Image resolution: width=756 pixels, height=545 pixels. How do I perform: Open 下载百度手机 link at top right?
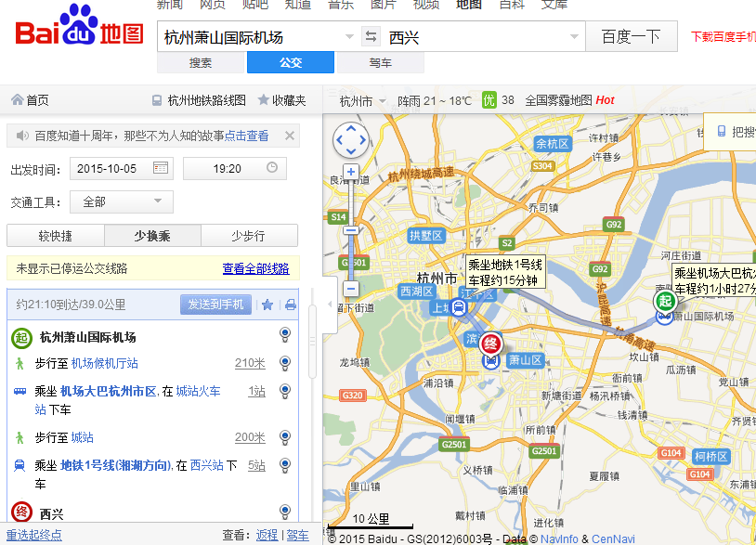coord(723,36)
